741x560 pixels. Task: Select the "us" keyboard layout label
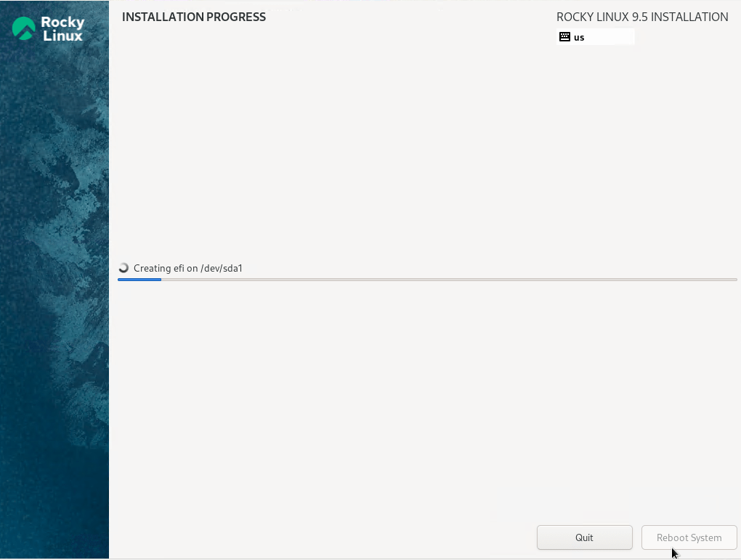pyautogui.click(x=579, y=37)
